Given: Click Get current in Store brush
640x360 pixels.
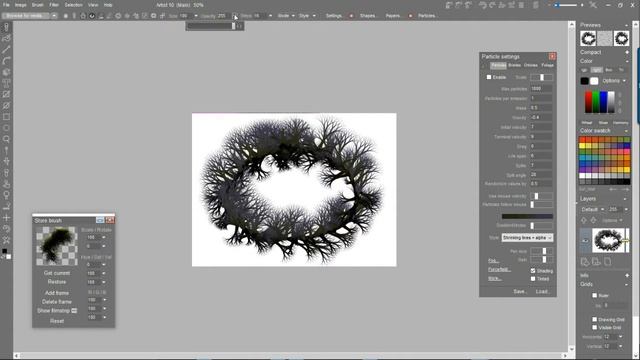Looking at the screenshot, I should click(x=57, y=273).
